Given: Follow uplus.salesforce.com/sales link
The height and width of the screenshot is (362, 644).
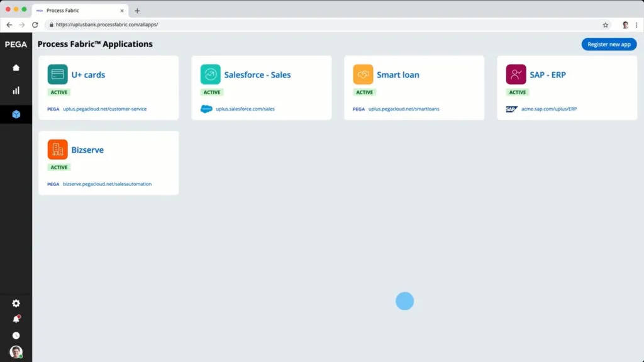Looking at the screenshot, I should click(245, 109).
